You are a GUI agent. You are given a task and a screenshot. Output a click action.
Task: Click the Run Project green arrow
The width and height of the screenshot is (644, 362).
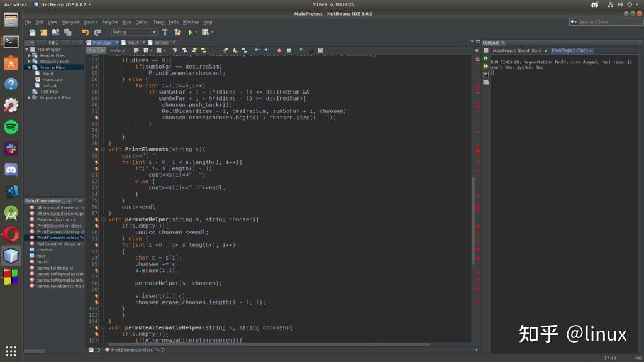[x=190, y=32]
